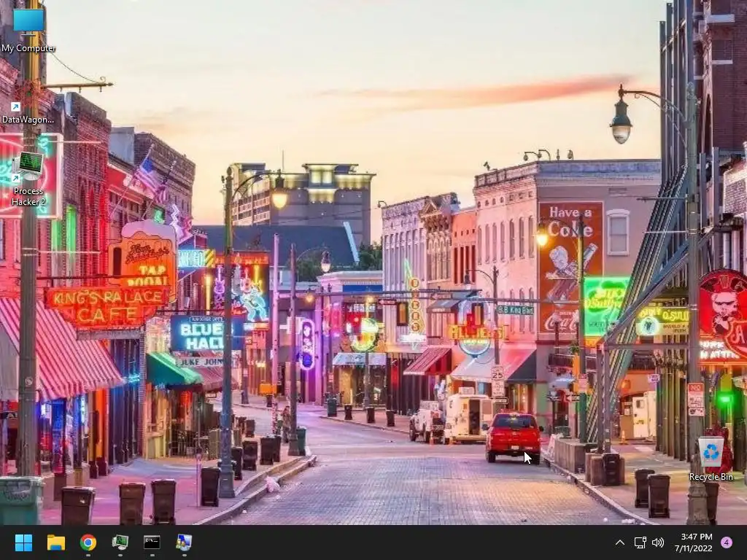Image resolution: width=747 pixels, height=560 pixels.
Task: Open the clock showing 3:47 PM
Action: click(693, 542)
